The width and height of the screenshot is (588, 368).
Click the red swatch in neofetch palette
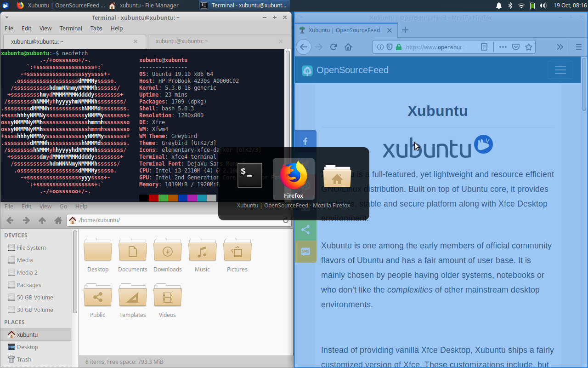pyautogui.click(x=153, y=198)
